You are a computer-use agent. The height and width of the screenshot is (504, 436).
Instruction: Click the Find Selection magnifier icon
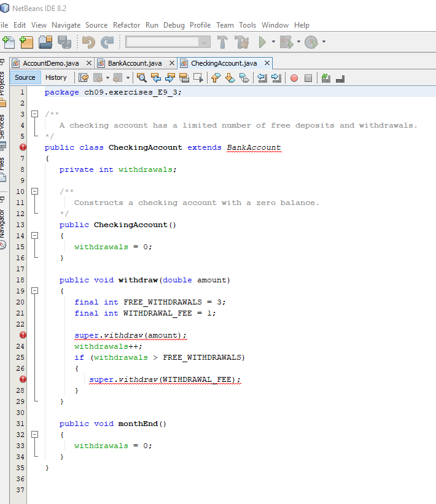click(141, 78)
